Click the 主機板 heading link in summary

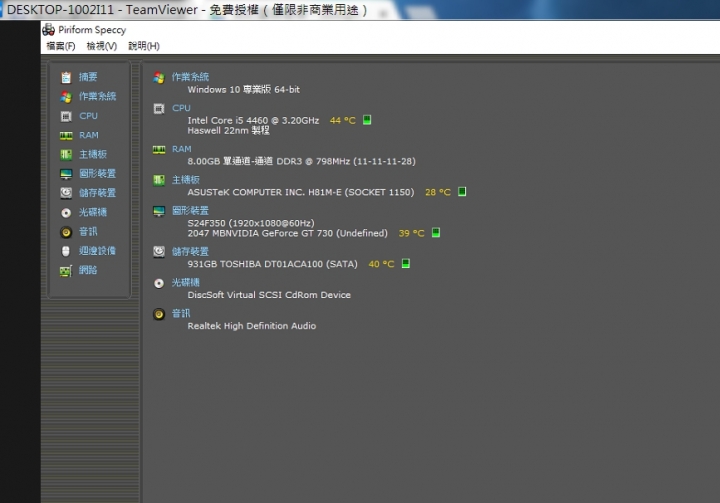(x=186, y=180)
